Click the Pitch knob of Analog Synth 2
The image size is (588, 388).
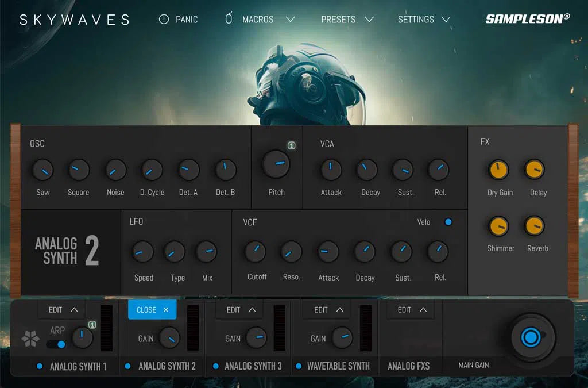276,163
